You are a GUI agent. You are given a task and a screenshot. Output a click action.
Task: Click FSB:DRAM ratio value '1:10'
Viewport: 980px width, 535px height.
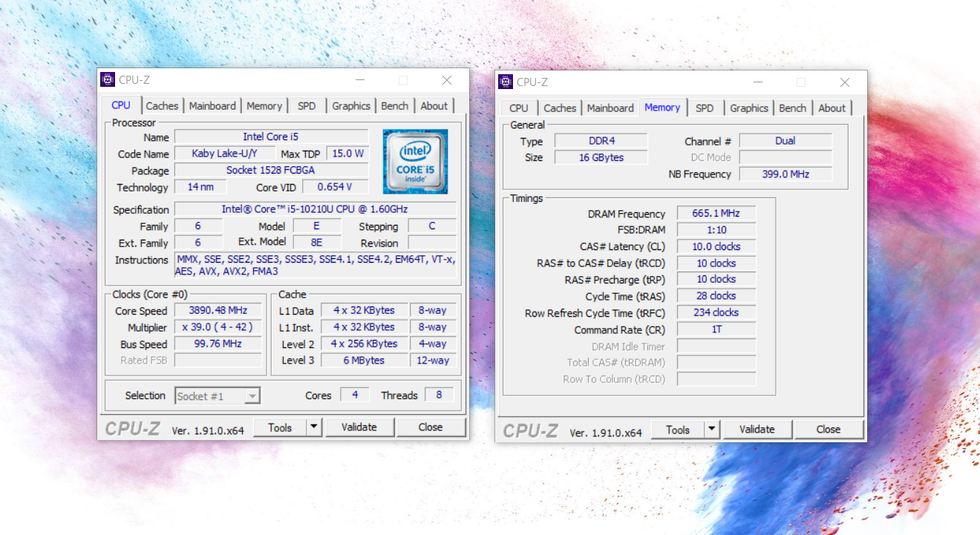point(716,230)
